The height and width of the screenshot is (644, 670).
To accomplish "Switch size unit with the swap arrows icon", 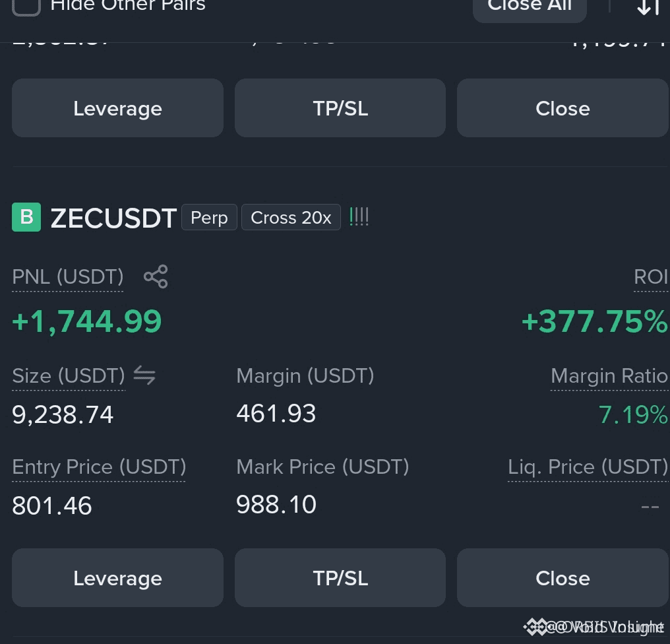I will [x=144, y=375].
